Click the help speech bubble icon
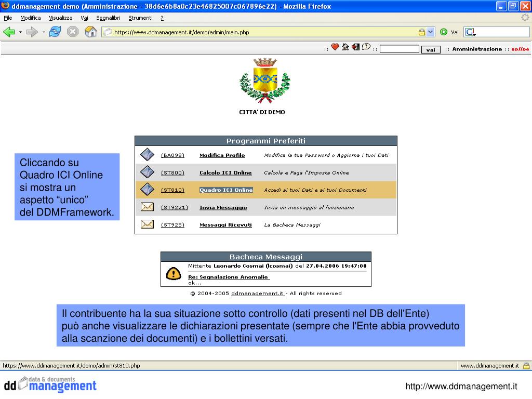532x399 pixels. pyautogui.click(x=366, y=47)
